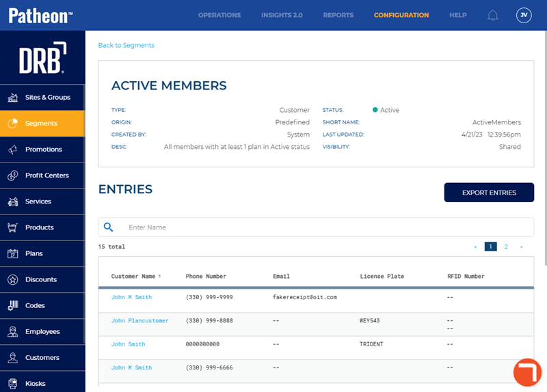Navigate to Products section
This screenshot has height=392, width=547.
pos(42,227)
